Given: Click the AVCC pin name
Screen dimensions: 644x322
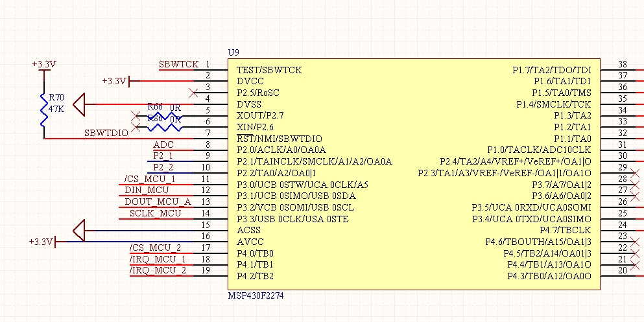Looking at the screenshot, I should tap(250, 242).
